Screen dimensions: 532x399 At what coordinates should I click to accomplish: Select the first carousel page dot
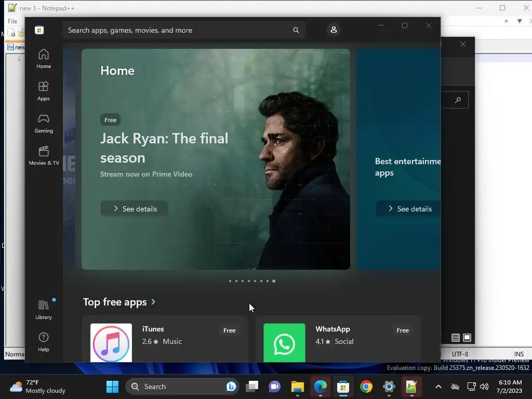230,281
